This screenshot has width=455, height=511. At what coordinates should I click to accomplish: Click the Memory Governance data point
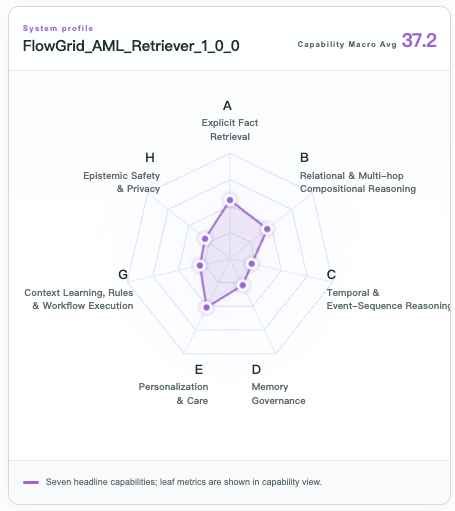coord(243,285)
